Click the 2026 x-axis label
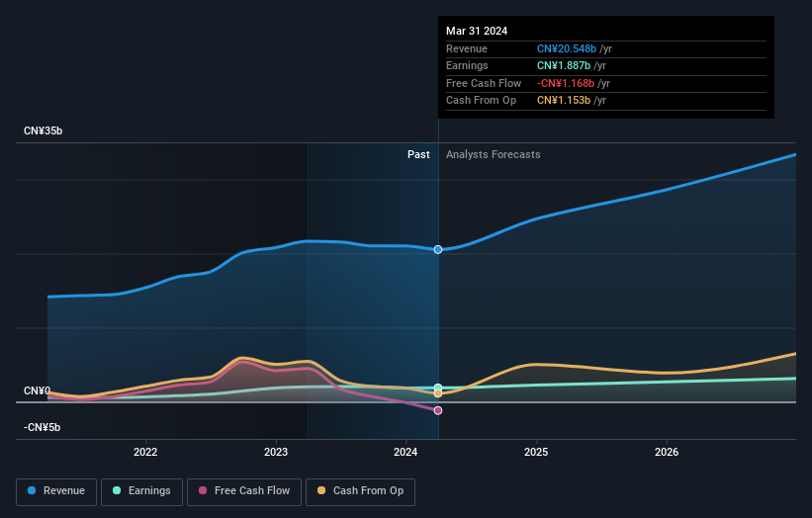This screenshot has height=518, width=812. (x=667, y=452)
